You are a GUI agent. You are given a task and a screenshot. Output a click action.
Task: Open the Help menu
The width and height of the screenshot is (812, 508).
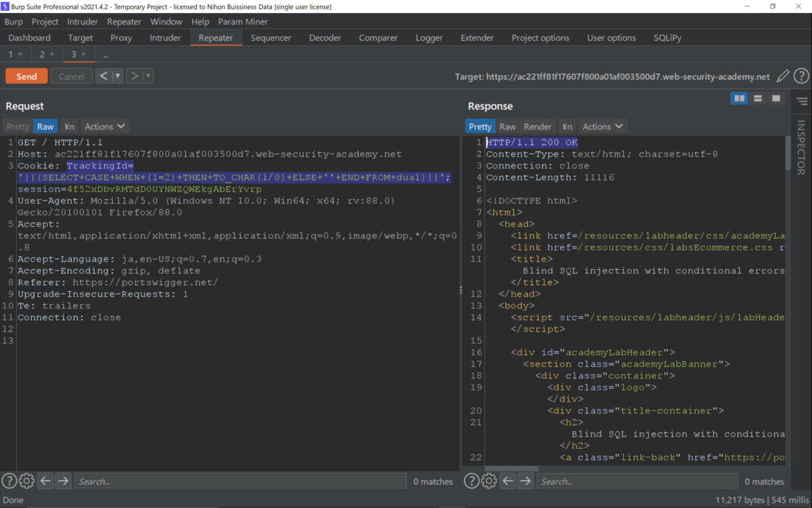tap(200, 22)
